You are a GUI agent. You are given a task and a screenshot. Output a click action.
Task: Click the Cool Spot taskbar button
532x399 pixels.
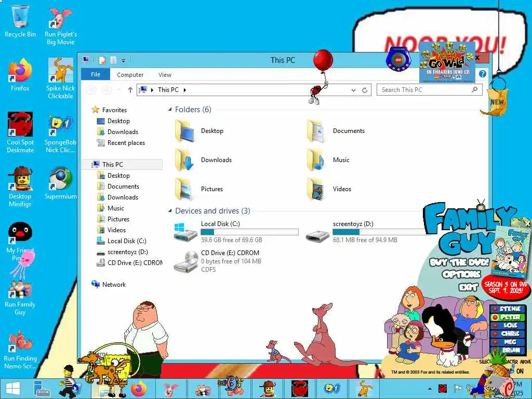point(300,389)
